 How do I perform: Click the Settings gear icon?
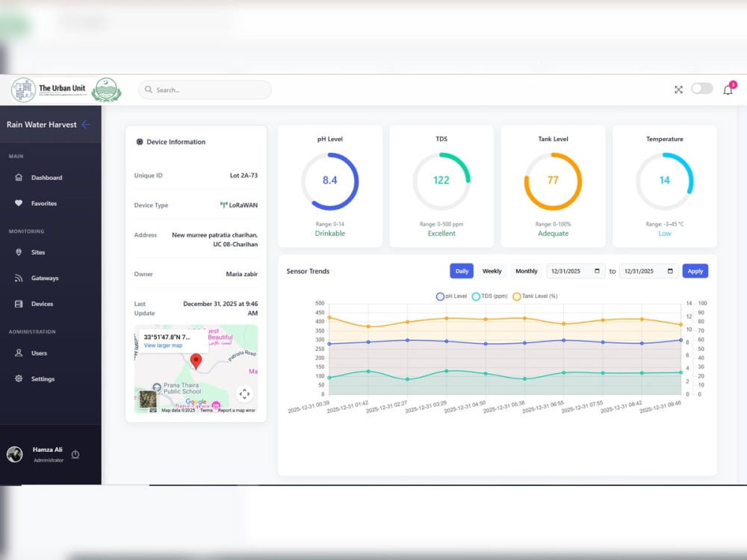[x=19, y=379]
